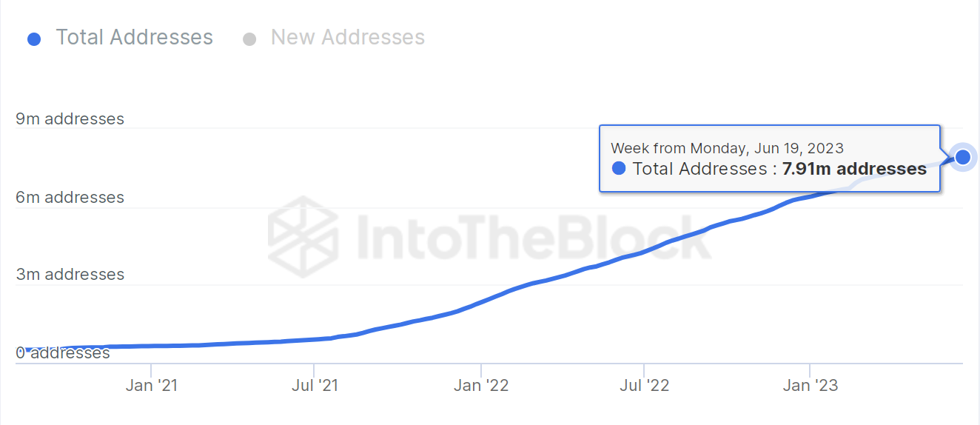Click the Jan '22 axis label

point(481,386)
